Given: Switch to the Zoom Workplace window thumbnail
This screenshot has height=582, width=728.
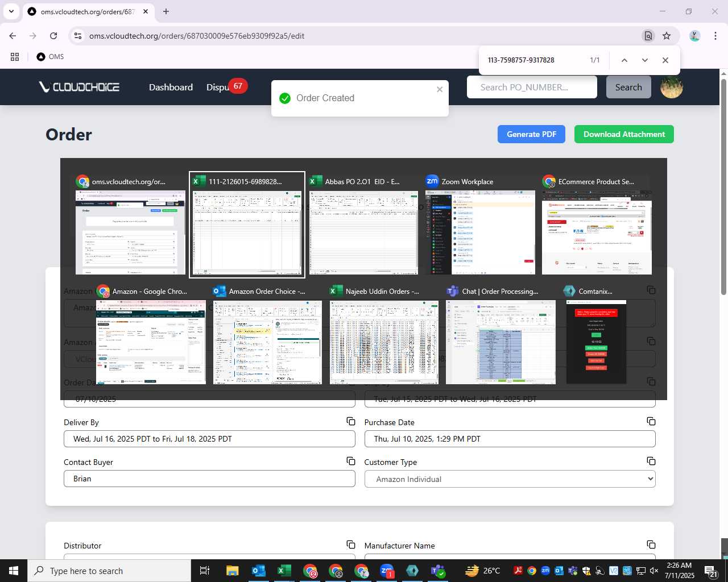Looking at the screenshot, I should click(480, 225).
